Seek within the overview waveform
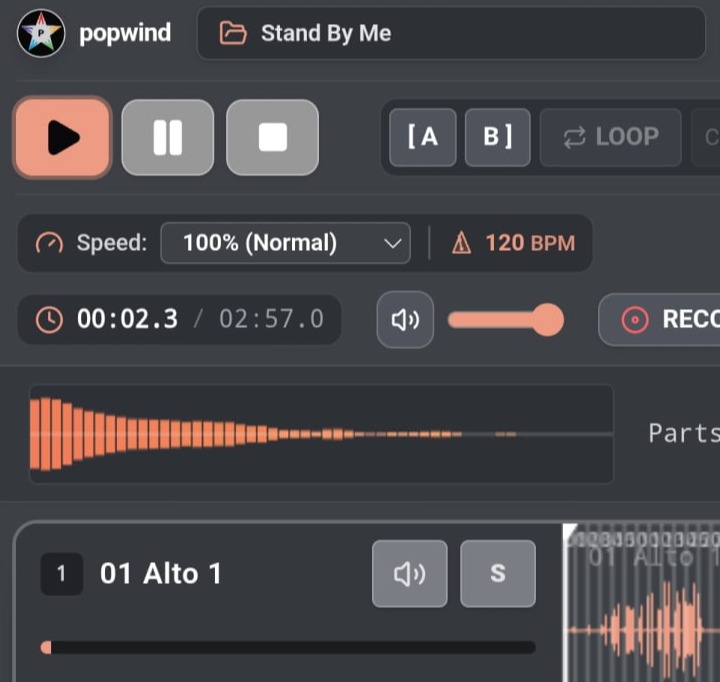Screen dimensions: 720x682 (x=321, y=434)
